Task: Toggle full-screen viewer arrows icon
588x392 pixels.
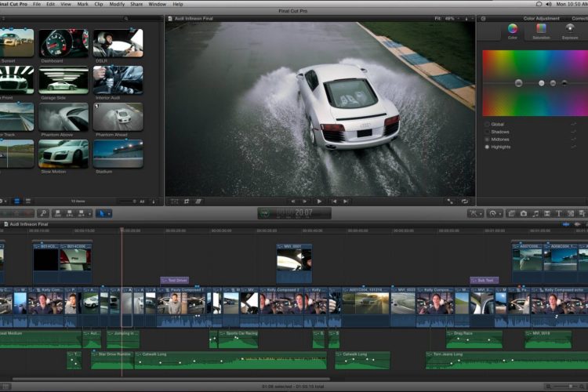Action: coord(450,201)
